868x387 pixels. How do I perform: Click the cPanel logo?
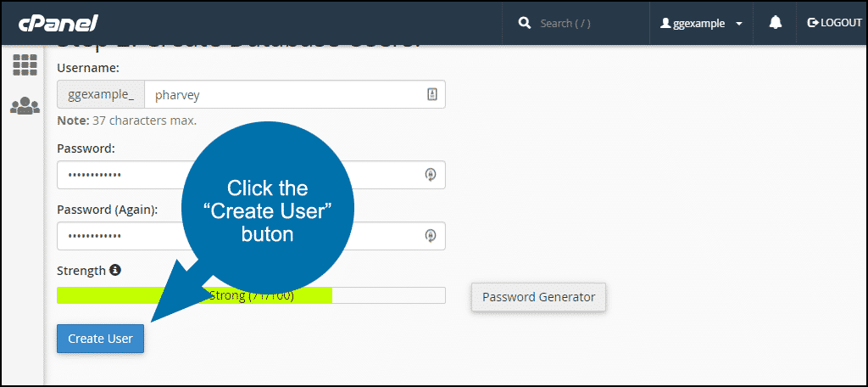pyautogui.click(x=58, y=22)
